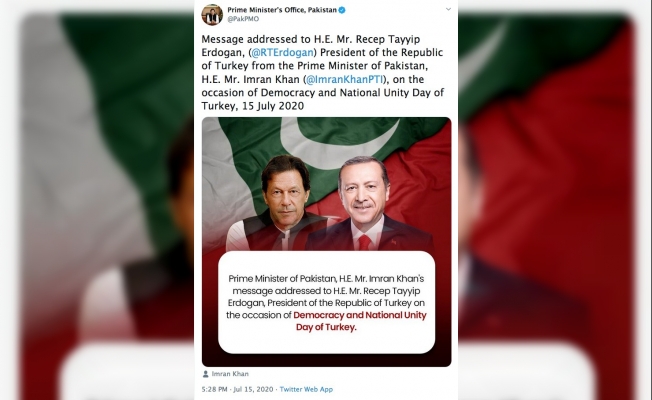The width and height of the screenshot is (652, 400).
Task: Visit the @PakPMO handle
Action: coord(243,19)
